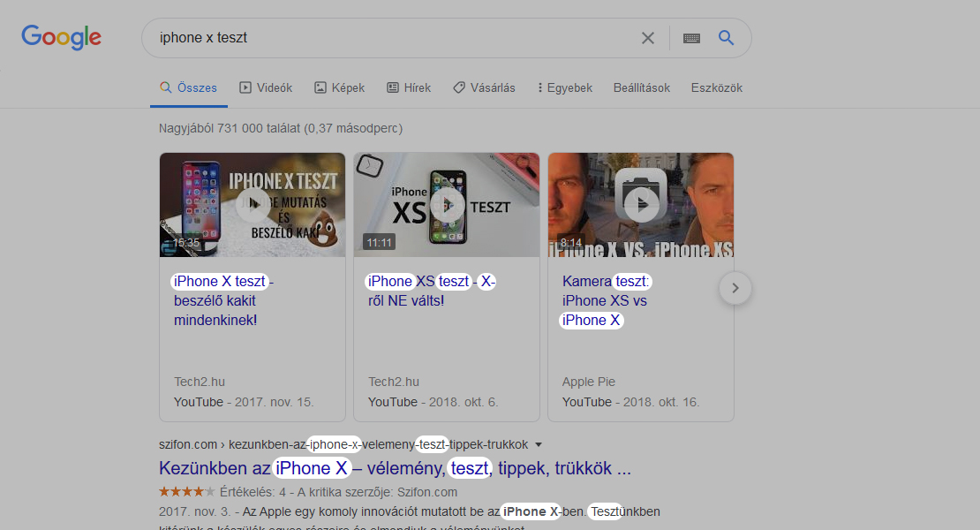Click 'Tech2.hu' under the iPhone XS video
This screenshot has width=980, height=530.
pyautogui.click(x=394, y=382)
